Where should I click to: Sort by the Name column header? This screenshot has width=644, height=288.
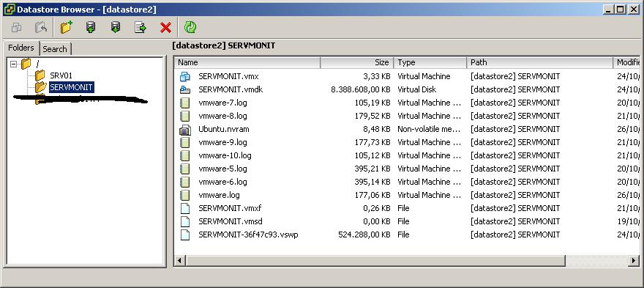[x=247, y=62]
